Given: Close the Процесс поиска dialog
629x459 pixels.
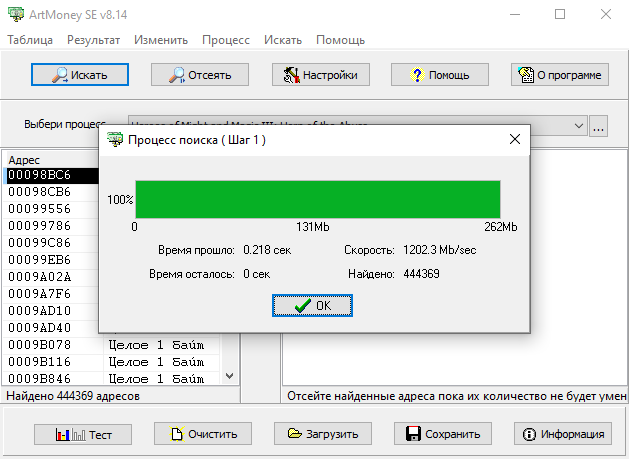Looking at the screenshot, I should [515, 139].
